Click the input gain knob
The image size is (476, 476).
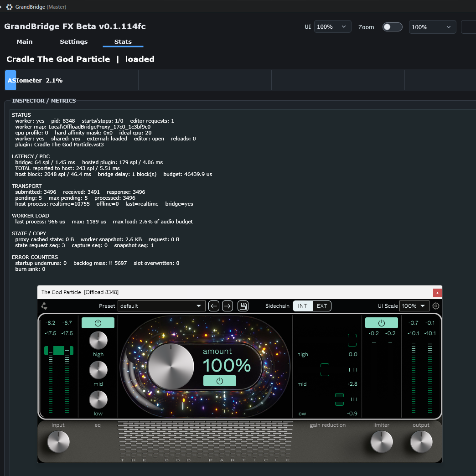tap(58, 442)
